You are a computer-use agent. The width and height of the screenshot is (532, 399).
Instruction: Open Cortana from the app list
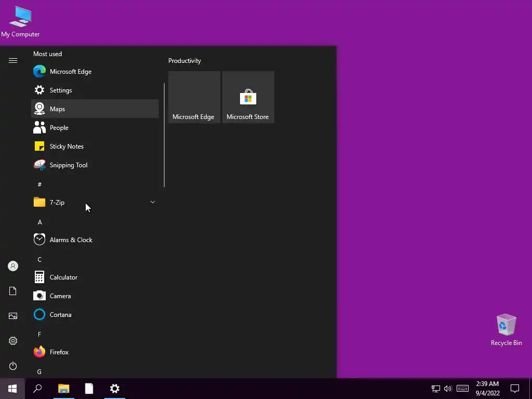click(95, 314)
